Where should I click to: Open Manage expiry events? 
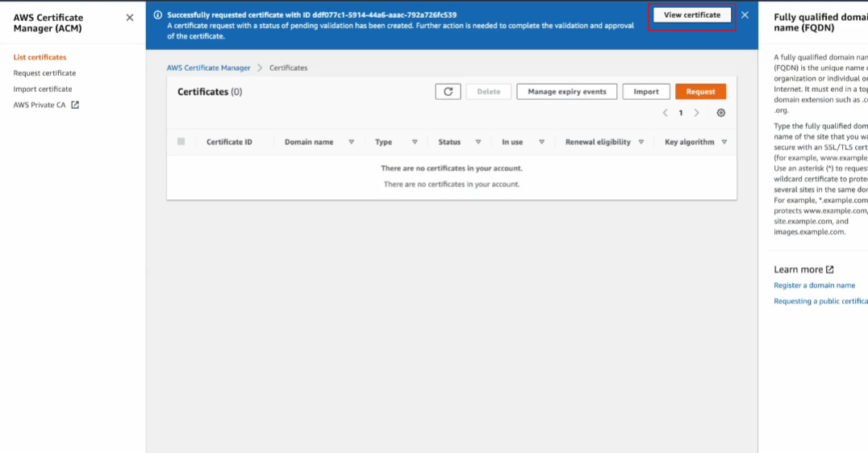pos(567,92)
